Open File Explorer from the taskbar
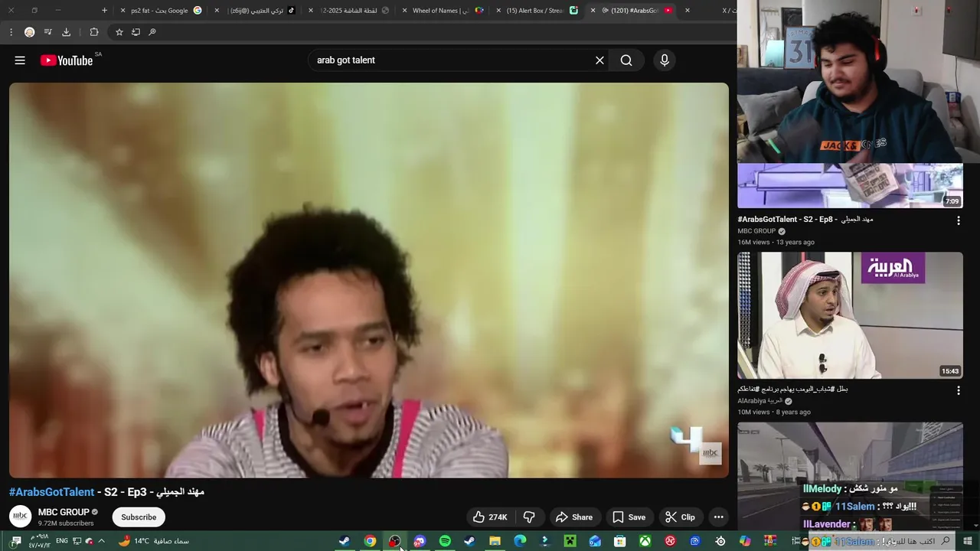This screenshot has height=551, width=980. pyautogui.click(x=495, y=541)
